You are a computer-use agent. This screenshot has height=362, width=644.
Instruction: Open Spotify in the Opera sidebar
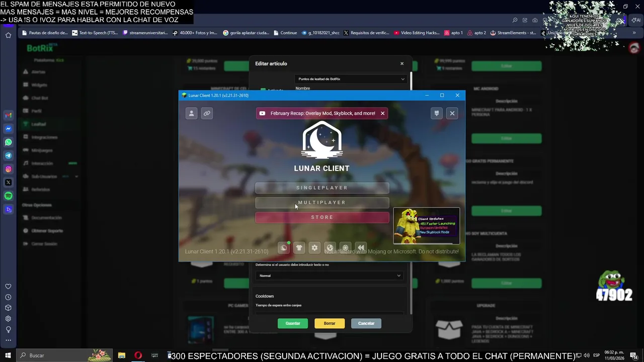pos(9,196)
